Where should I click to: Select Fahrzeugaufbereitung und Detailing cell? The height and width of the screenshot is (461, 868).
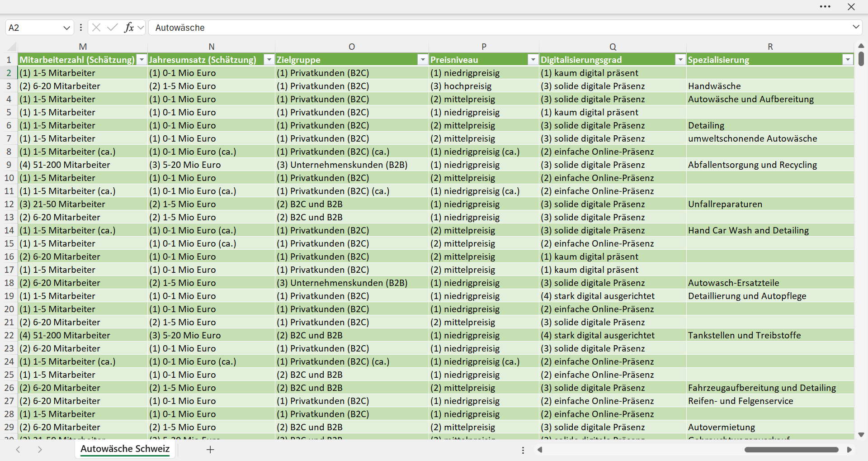click(x=770, y=388)
